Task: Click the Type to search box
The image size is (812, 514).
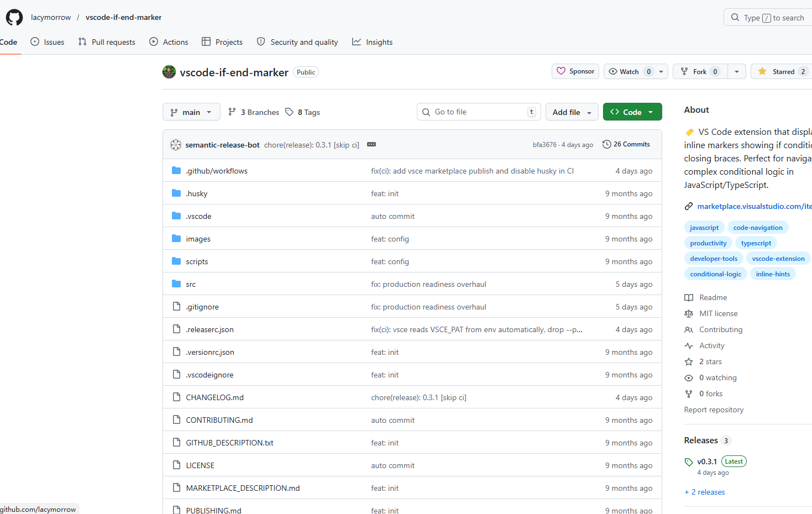Action: [x=768, y=18]
